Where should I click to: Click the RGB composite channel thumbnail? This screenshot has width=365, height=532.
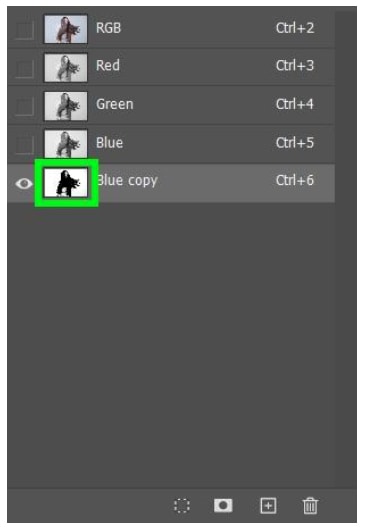tap(66, 29)
